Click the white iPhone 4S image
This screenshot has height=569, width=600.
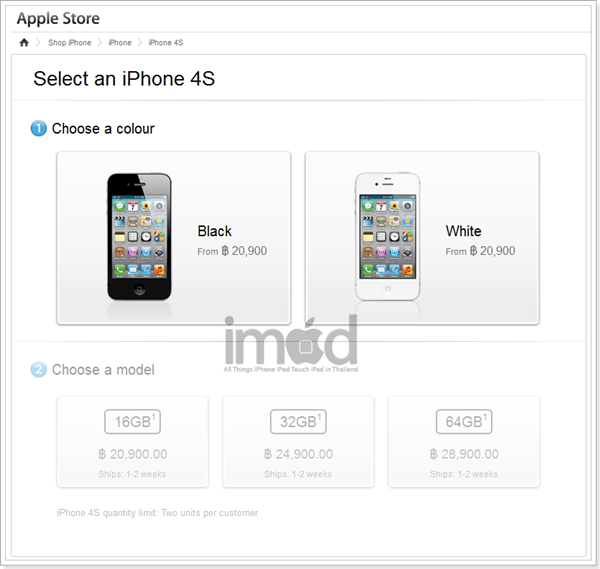[388, 237]
